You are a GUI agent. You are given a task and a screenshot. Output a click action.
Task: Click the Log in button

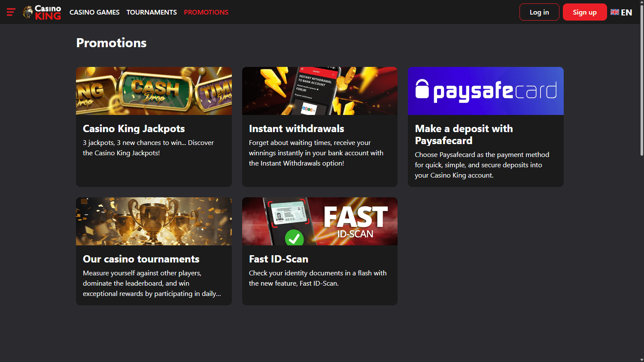[539, 12]
